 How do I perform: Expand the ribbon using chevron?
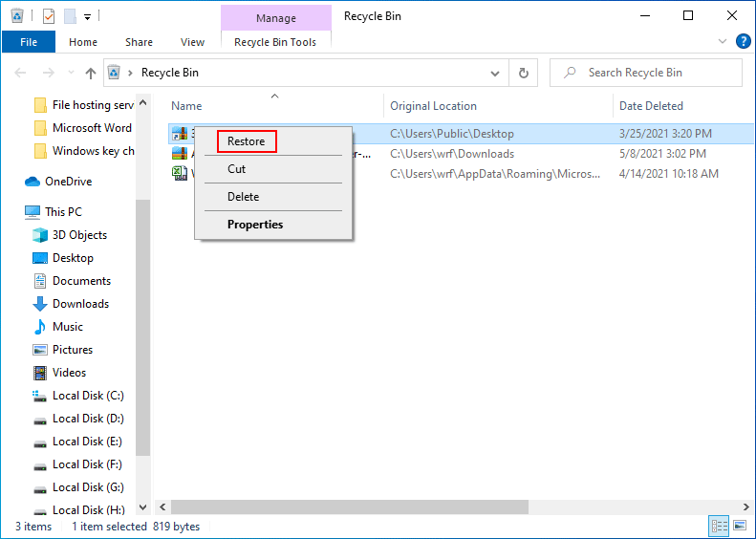[723, 42]
